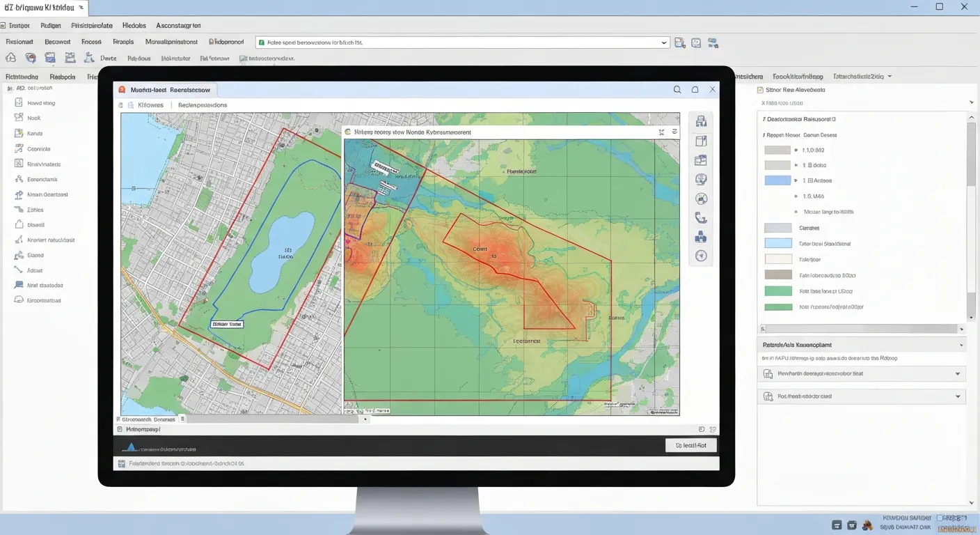Click the home icon in main toolbar
Viewport: 980px width, 535px height.
[10, 59]
